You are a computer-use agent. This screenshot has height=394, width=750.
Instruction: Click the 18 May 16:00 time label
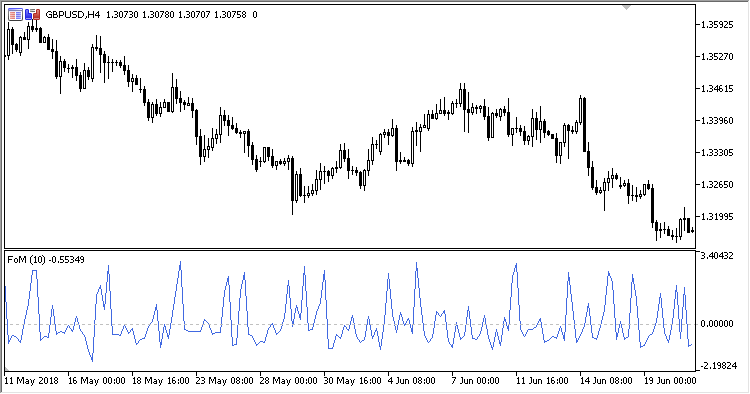pos(161,381)
